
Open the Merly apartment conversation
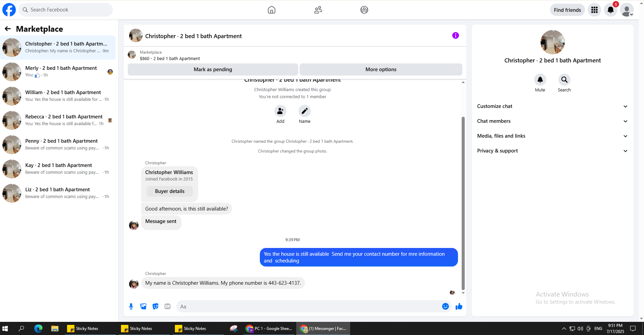[x=58, y=72]
